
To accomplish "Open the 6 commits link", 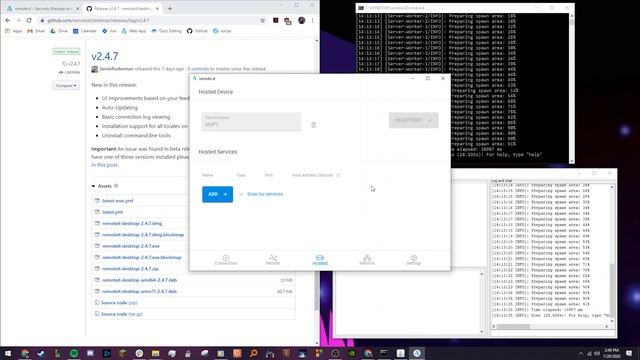I will pos(198,69).
